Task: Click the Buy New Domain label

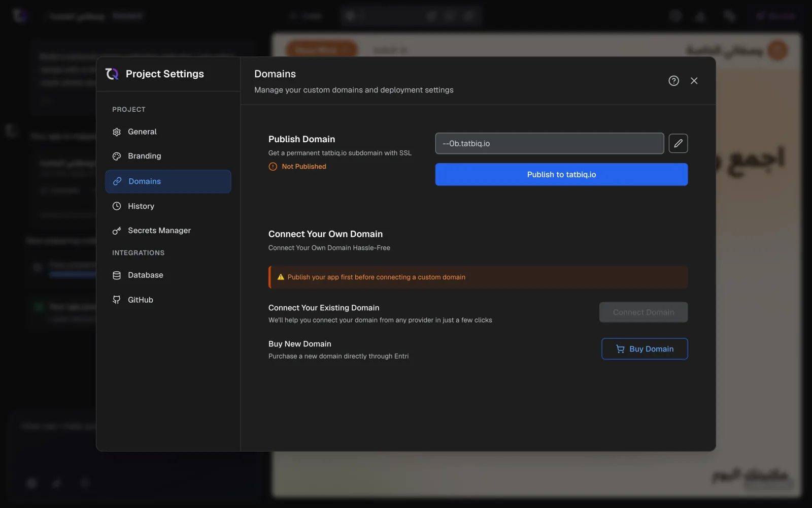Action: tap(299, 344)
